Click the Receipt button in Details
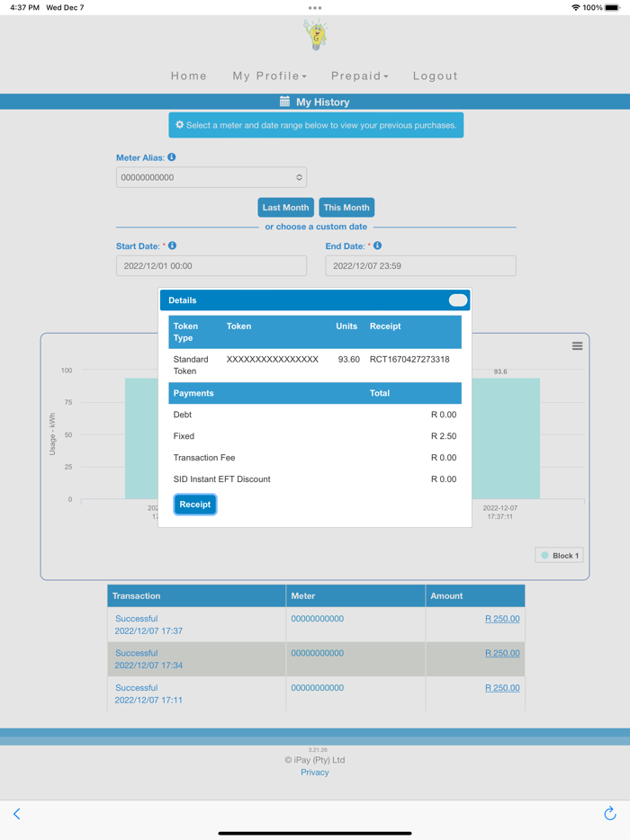Viewport: 630px width, 840px height. click(x=195, y=505)
